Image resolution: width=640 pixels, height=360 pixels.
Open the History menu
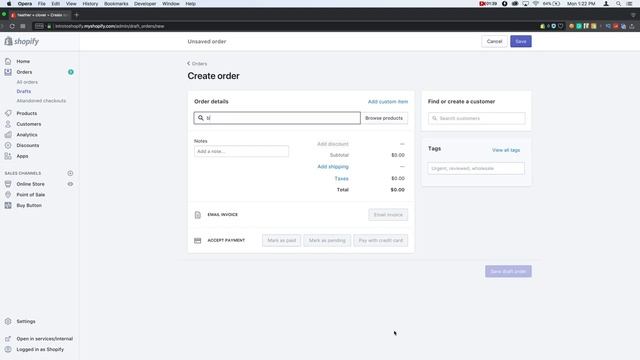click(x=90, y=4)
